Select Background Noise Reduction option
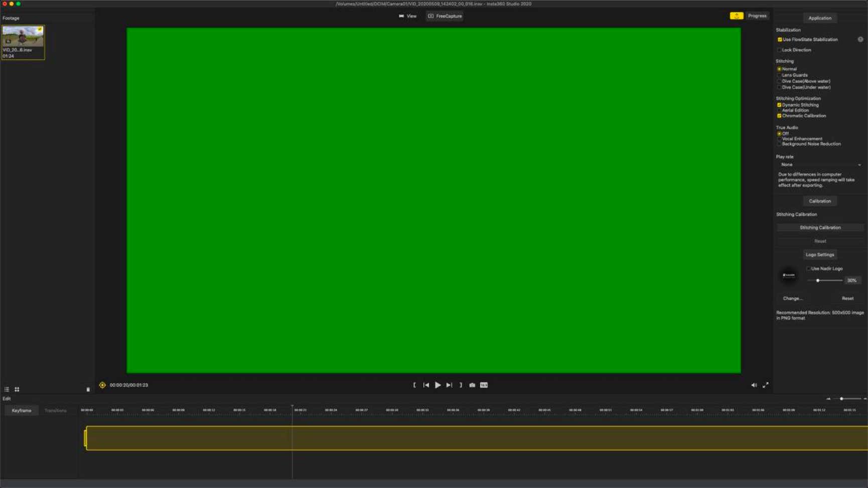Image resolution: width=868 pixels, height=488 pixels. click(779, 144)
